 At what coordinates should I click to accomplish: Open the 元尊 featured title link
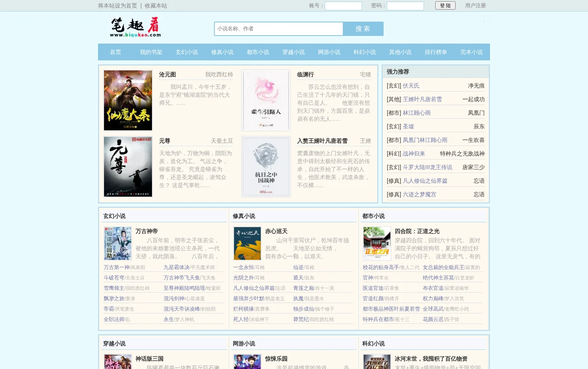point(165,141)
